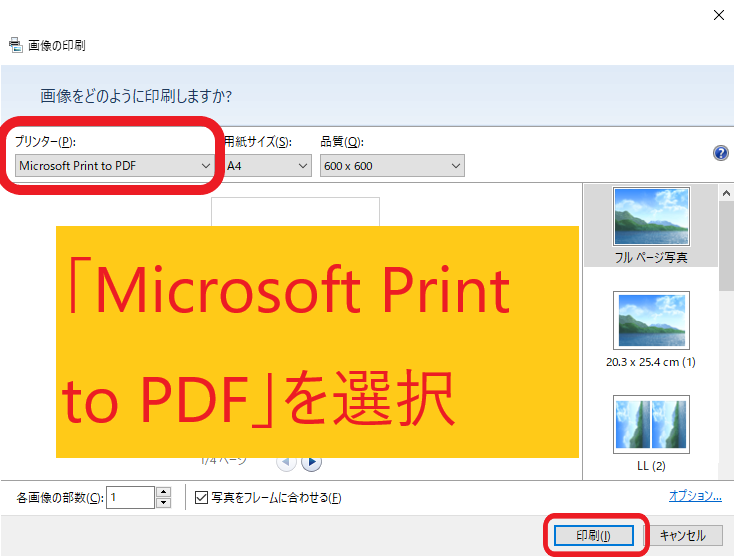Image resolution: width=735 pixels, height=557 pixels.
Task: Open the paper size A4 dropdown
Action: (268, 166)
